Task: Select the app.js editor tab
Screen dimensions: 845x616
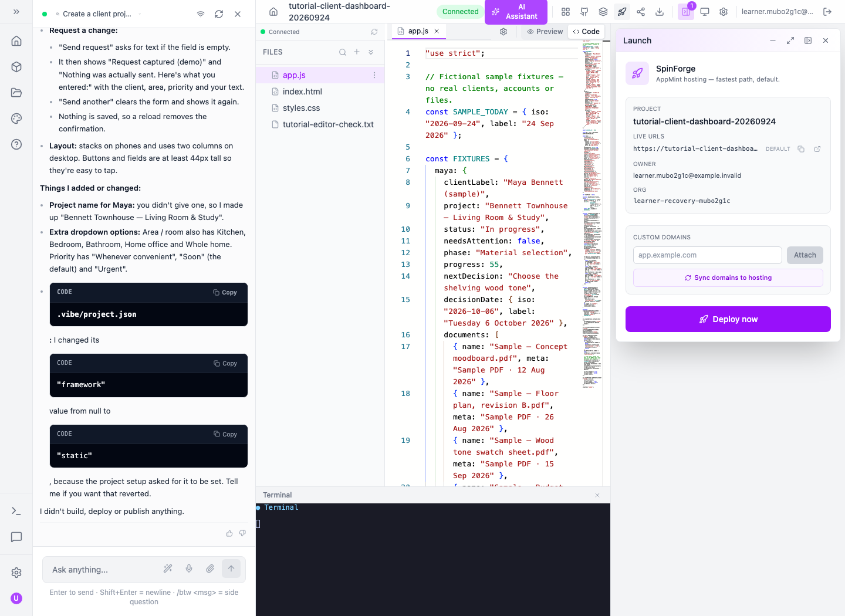Action: tap(418, 31)
